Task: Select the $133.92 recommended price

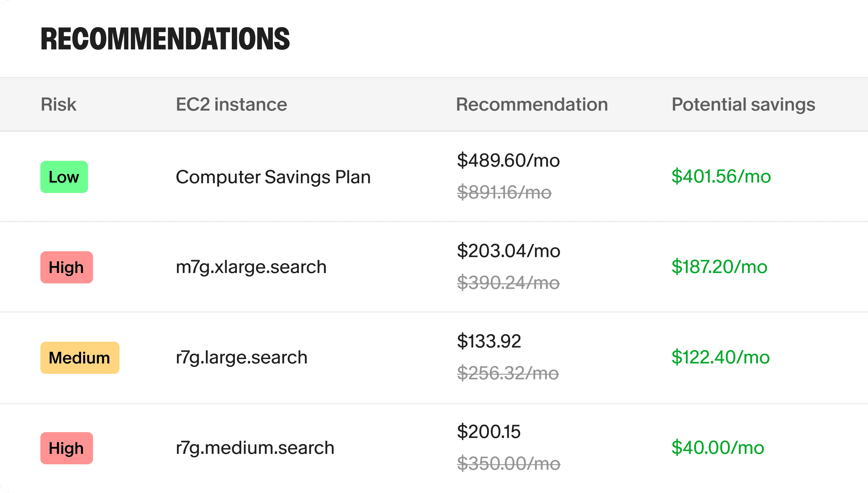Action: (489, 341)
